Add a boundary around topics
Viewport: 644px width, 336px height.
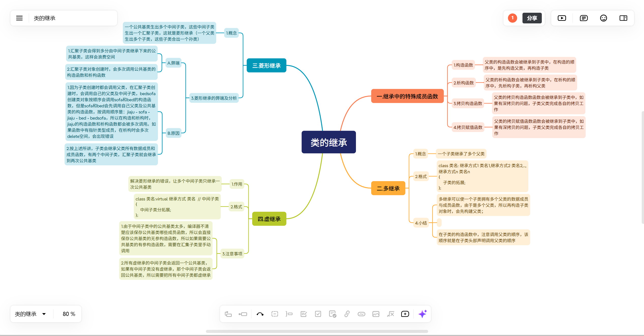[x=275, y=314]
